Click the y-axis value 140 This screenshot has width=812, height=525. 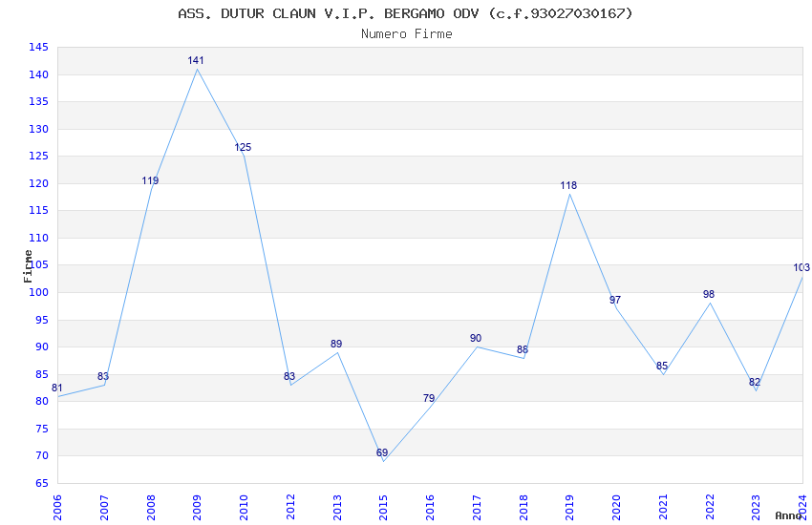(x=39, y=75)
